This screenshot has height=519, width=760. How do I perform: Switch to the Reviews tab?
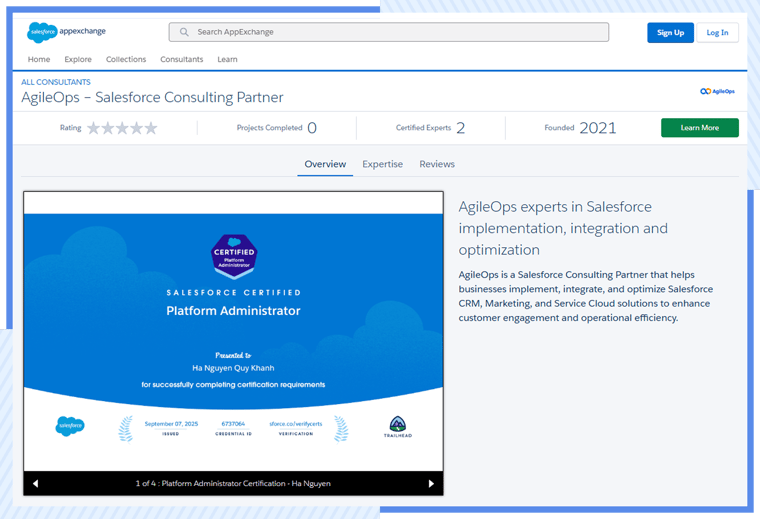pyautogui.click(x=437, y=164)
